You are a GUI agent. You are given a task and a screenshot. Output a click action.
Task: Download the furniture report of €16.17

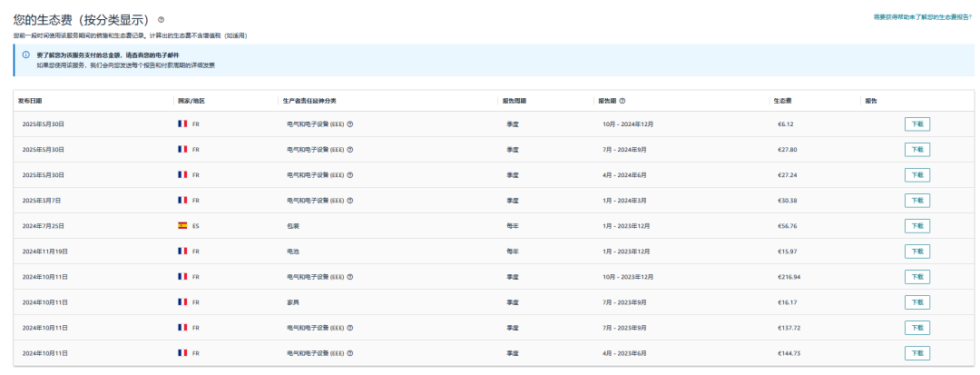pos(916,301)
